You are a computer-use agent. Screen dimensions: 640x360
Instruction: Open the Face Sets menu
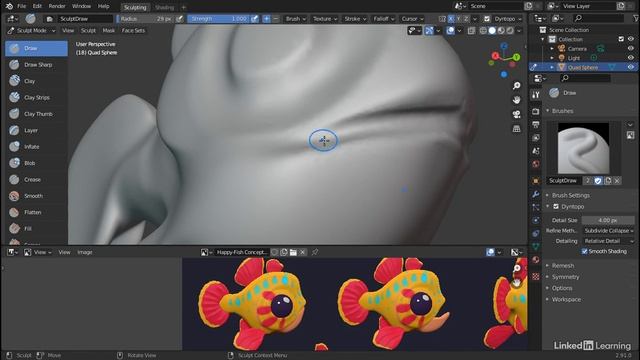[x=133, y=31]
